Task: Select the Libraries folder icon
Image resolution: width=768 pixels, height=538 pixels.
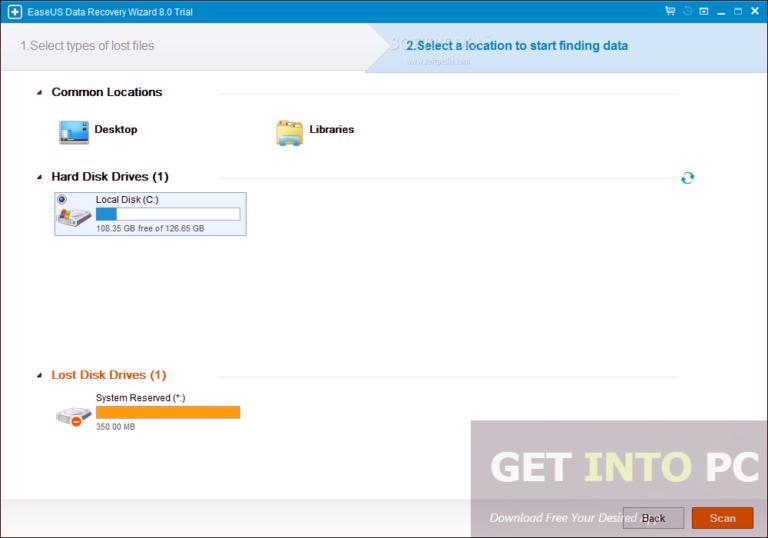Action: 289,133
